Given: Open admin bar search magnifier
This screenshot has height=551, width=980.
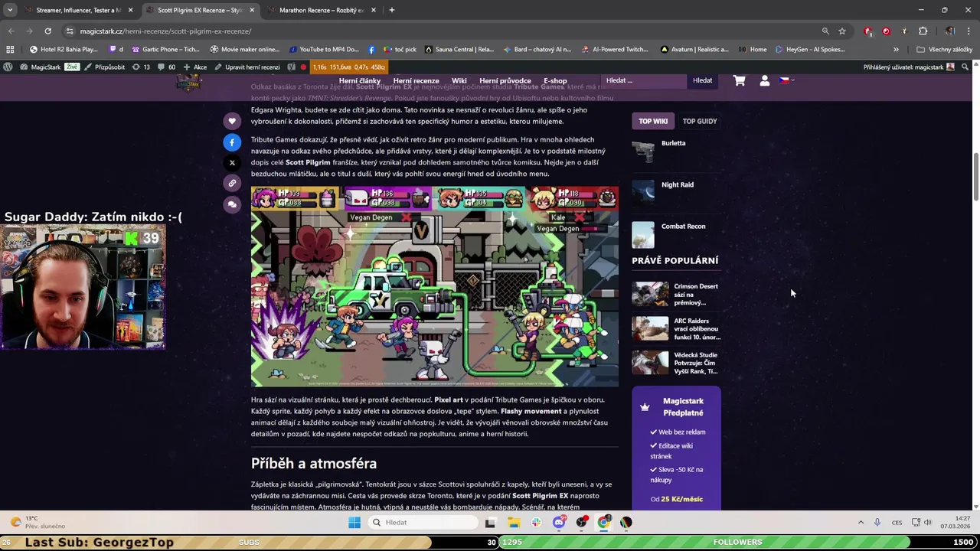Looking at the screenshot, I should click(x=965, y=67).
